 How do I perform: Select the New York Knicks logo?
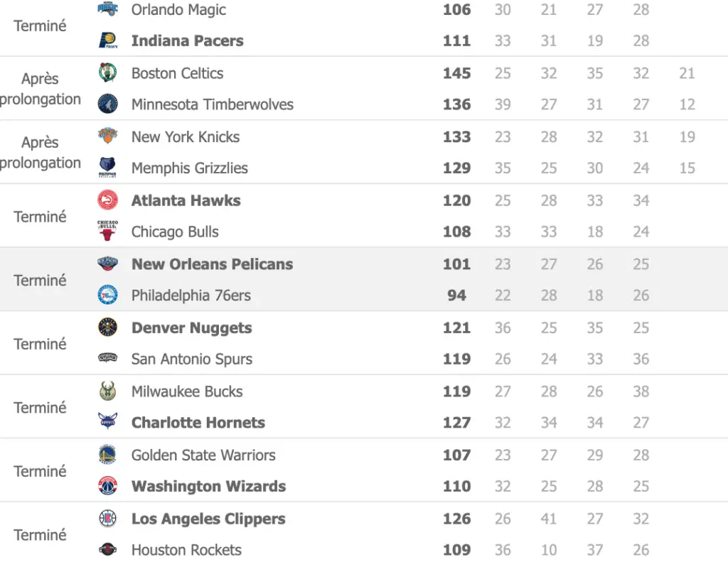(107, 136)
